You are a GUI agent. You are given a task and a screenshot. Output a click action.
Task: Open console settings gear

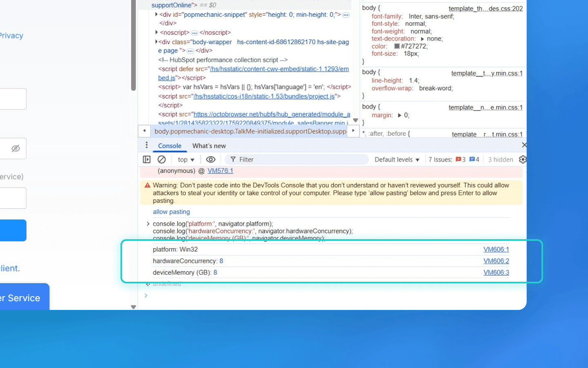pyautogui.click(x=523, y=159)
